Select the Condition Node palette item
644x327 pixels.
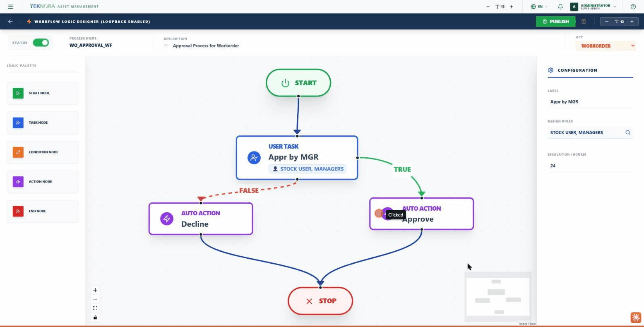coord(43,152)
